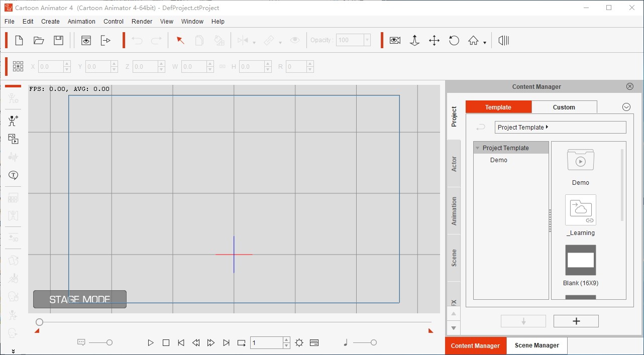Save the project with the floppy disk icon

coord(59,41)
